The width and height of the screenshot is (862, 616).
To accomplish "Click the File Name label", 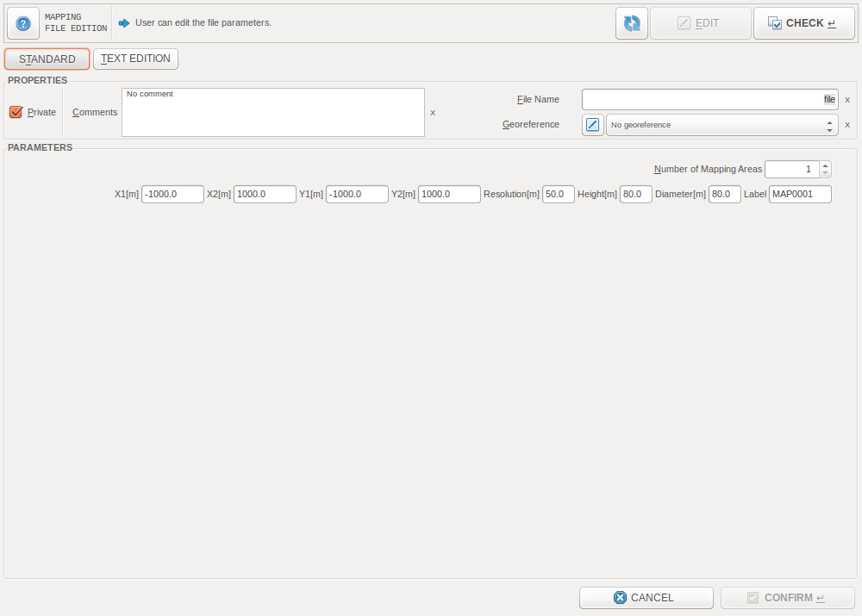I will tap(538, 99).
